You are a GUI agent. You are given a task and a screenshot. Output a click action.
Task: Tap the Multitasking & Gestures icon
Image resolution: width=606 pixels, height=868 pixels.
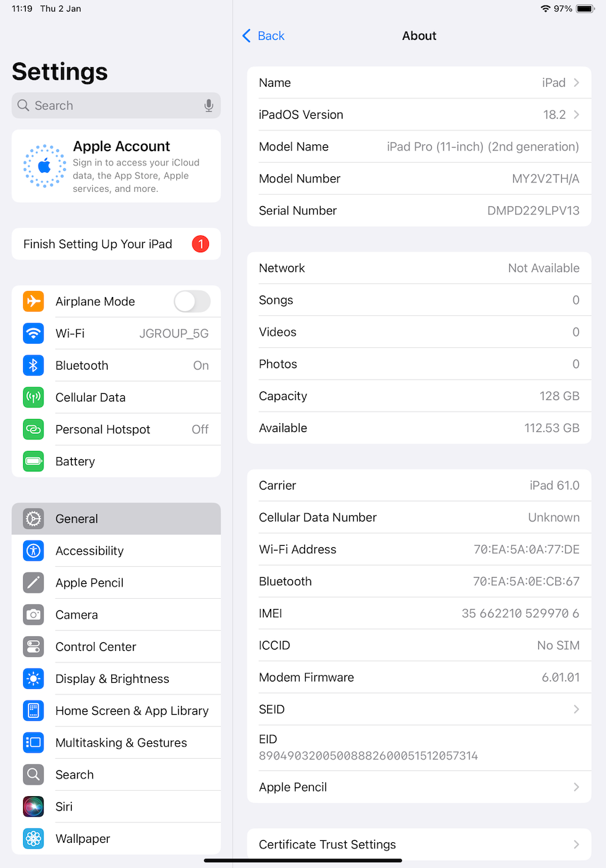click(33, 743)
